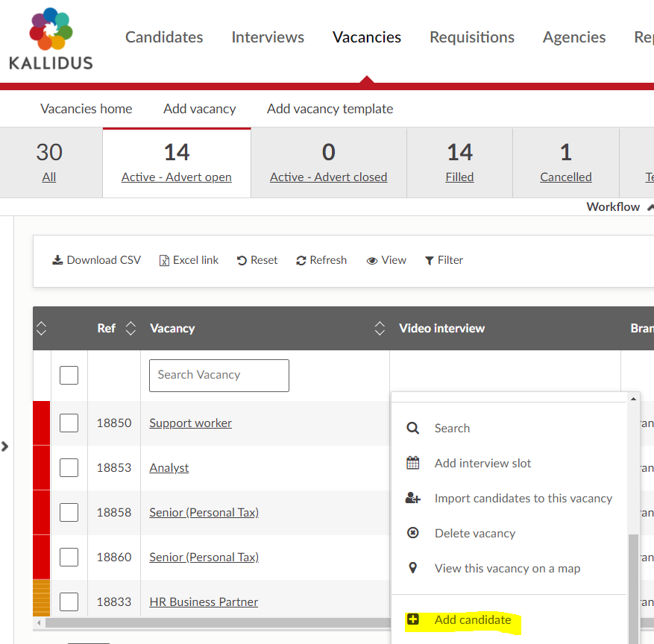The width and height of the screenshot is (654, 644).
Task: Collapse the Workflow section
Action: pos(649,207)
